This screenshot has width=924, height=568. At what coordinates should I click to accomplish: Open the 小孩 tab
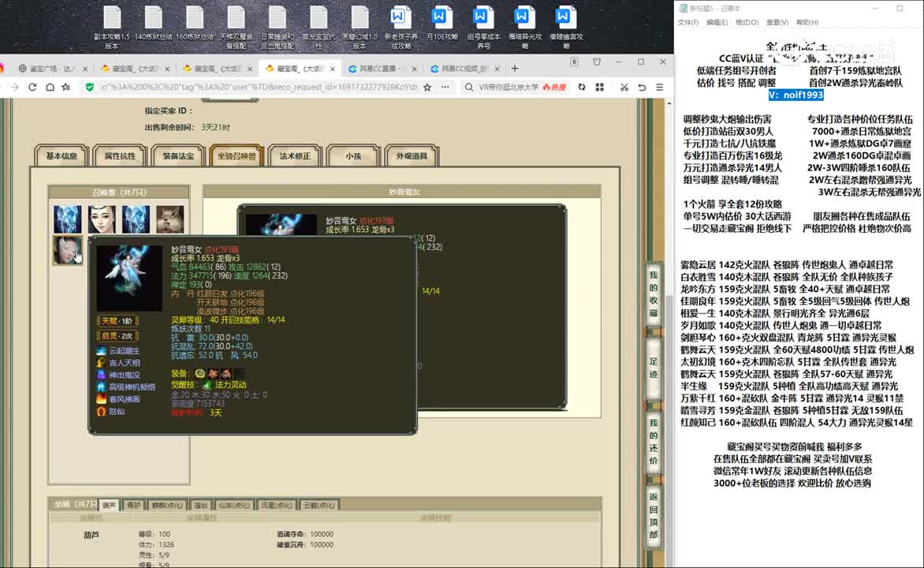pos(353,155)
